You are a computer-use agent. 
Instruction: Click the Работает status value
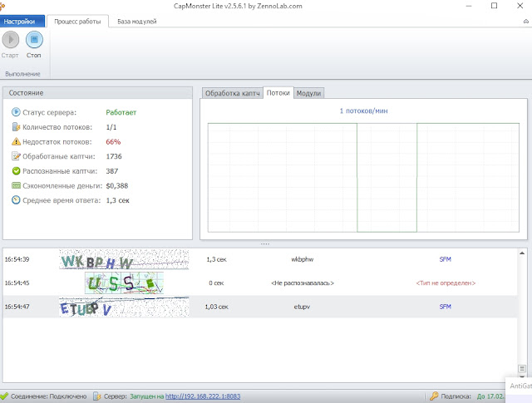(121, 112)
